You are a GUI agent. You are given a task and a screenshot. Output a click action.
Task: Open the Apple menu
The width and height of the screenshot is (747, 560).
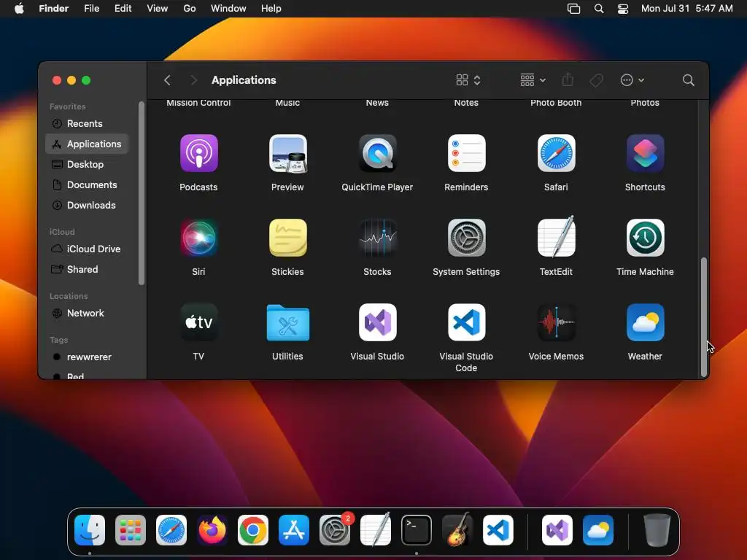coord(19,9)
